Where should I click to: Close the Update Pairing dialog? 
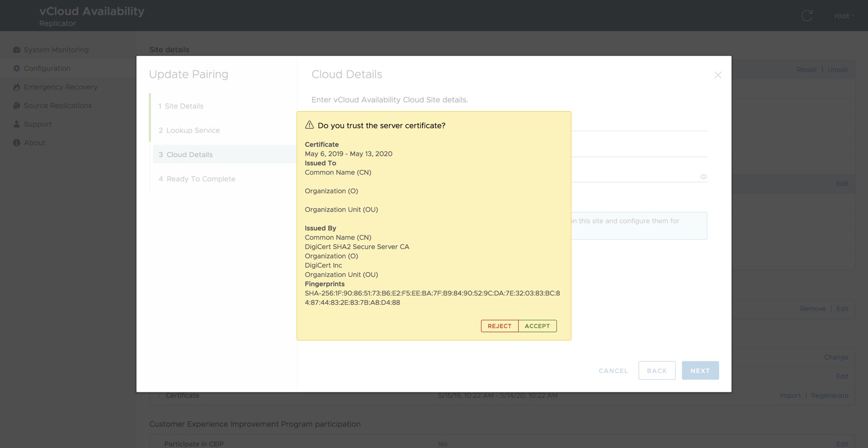click(x=718, y=75)
